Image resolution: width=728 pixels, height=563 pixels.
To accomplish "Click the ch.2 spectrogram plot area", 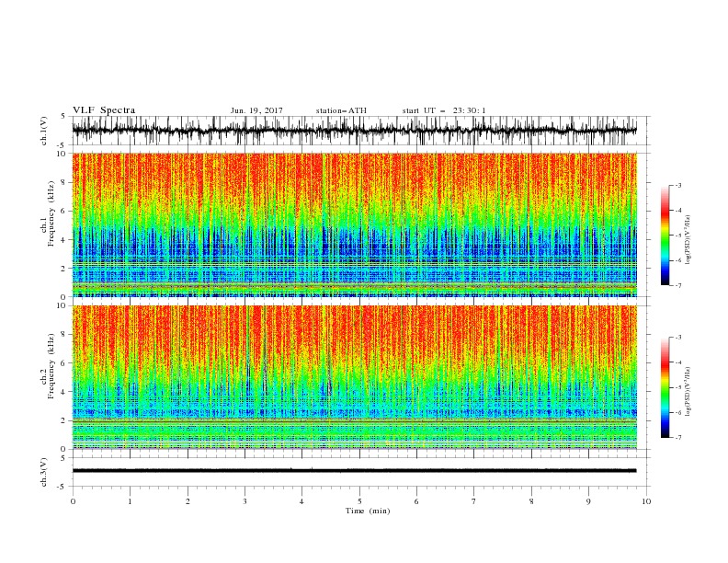I will click(355, 377).
